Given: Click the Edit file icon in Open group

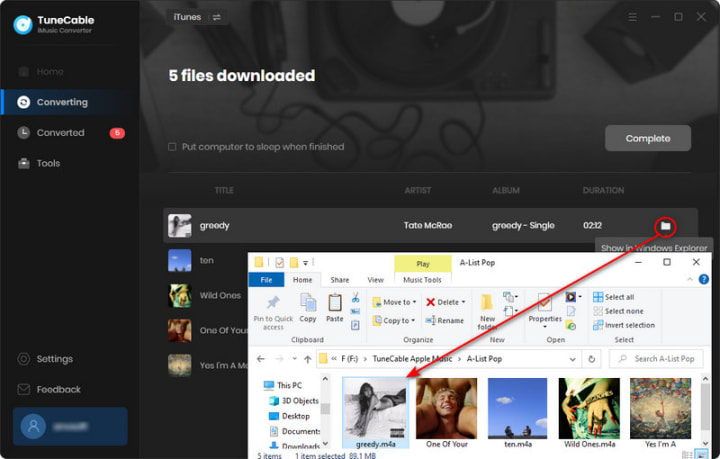Looking at the screenshot, I should tap(571, 312).
